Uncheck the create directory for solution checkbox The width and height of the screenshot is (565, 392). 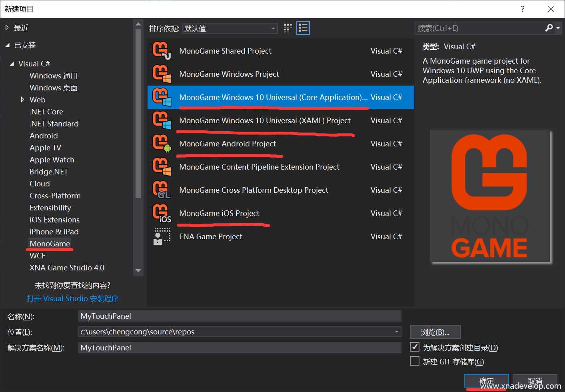(415, 347)
